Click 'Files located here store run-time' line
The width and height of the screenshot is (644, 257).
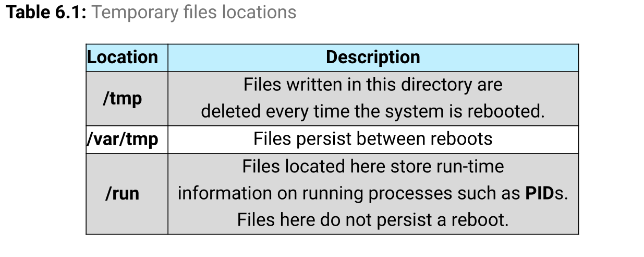click(x=373, y=166)
